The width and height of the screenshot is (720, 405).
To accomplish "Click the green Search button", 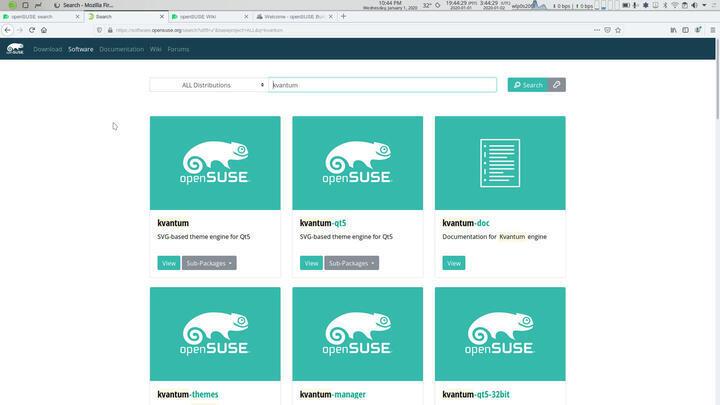I will click(x=528, y=84).
